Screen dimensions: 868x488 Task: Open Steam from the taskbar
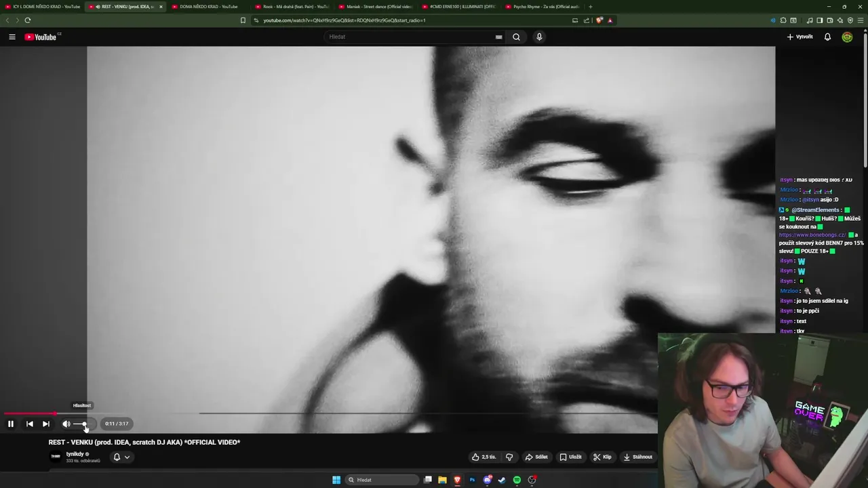[x=502, y=480]
